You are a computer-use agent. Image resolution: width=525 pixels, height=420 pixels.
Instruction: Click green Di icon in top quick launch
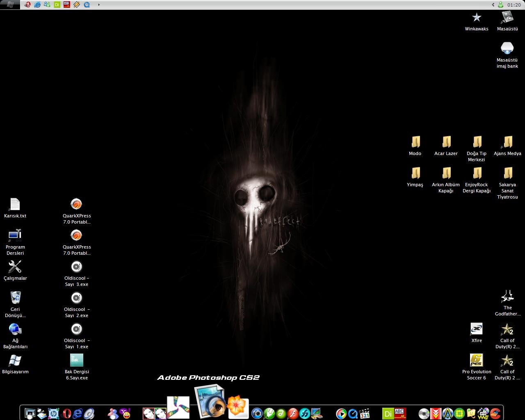click(x=57, y=5)
